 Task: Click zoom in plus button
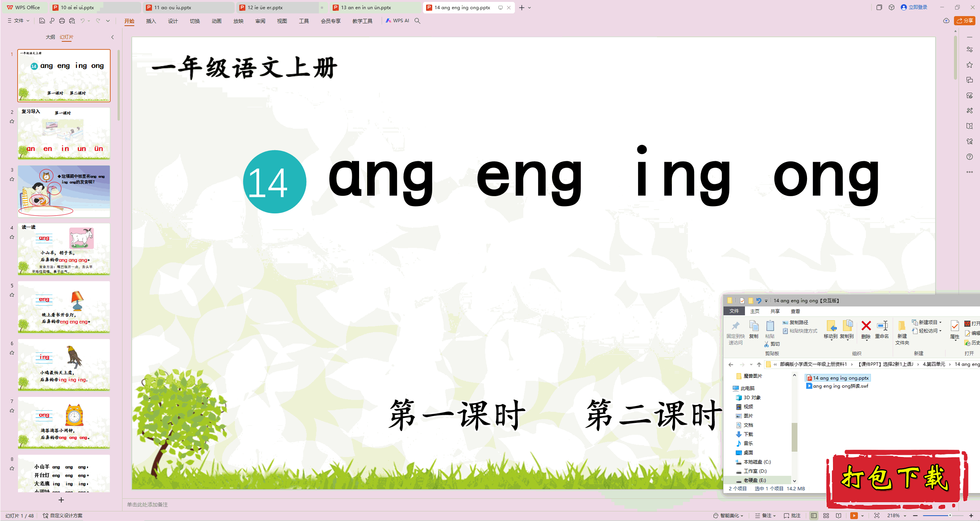(971, 516)
